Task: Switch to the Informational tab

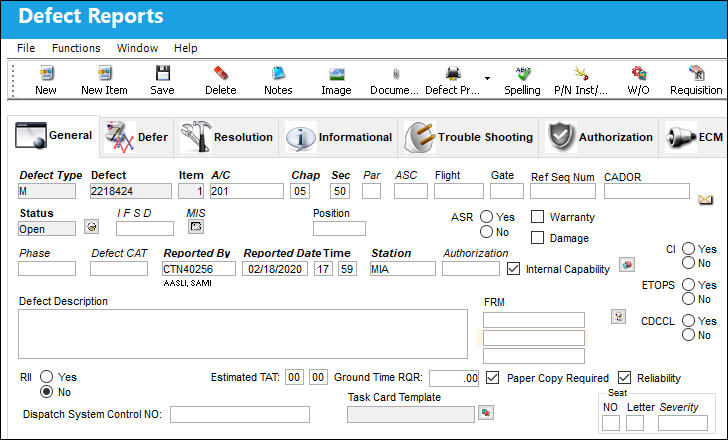Action: pyautogui.click(x=338, y=137)
